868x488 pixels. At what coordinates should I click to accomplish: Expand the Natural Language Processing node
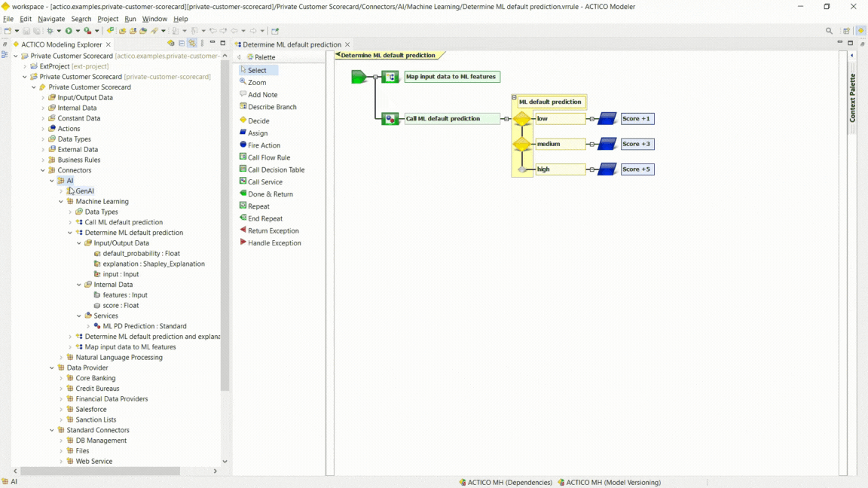click(x=61, y=357)
